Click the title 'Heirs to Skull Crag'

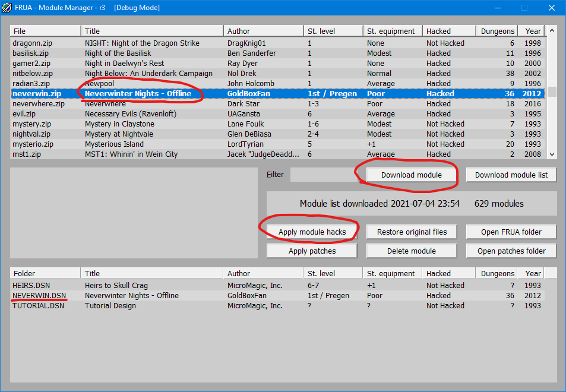point(116,285)
